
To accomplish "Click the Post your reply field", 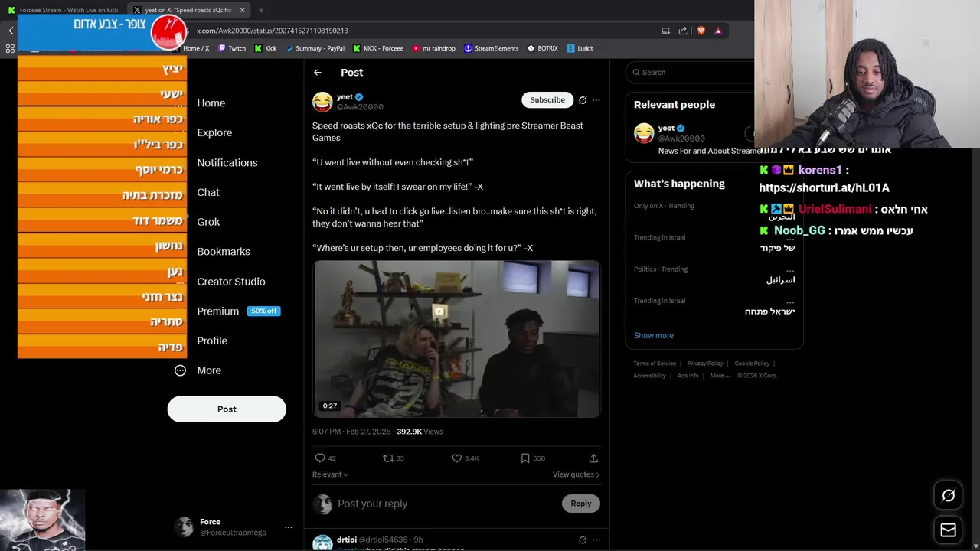I will [x=446, y=504].
